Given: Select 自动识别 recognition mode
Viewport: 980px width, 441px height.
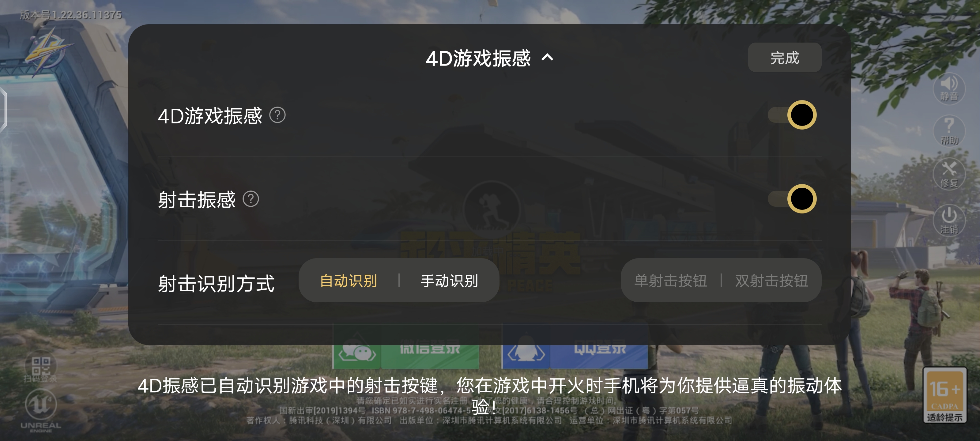Looking at the screenshot, I should (x=349, y=281).
